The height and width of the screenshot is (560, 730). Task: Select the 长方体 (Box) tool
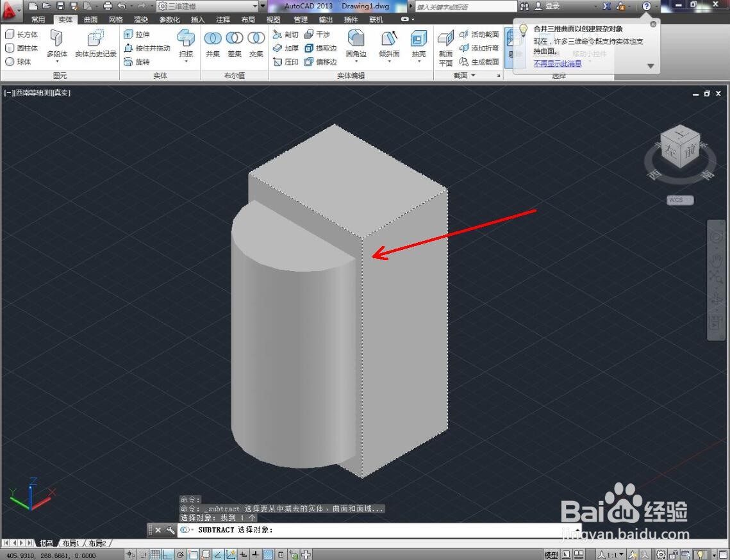(21, 35)
